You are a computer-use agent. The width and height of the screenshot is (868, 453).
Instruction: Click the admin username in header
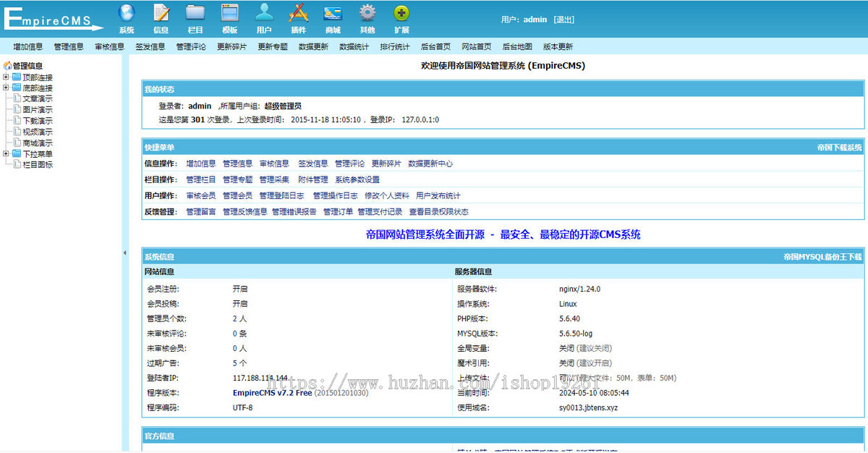(x=535, y=20)
